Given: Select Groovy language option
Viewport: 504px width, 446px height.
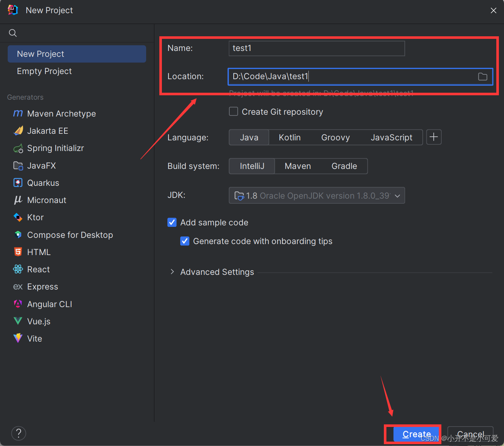Looking at the screenshot, I should (336, 137).
